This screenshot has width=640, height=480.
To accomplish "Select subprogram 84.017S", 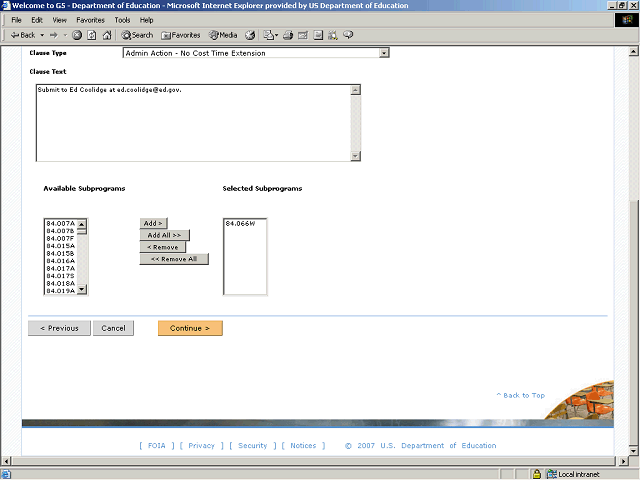I will pos(61,276).
